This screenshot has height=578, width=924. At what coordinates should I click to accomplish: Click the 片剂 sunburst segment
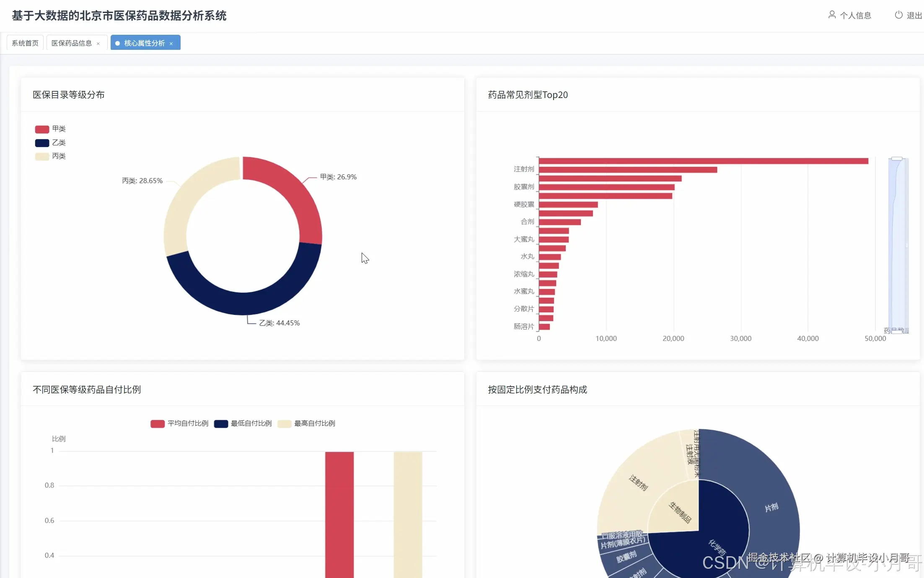click(771, 508)
